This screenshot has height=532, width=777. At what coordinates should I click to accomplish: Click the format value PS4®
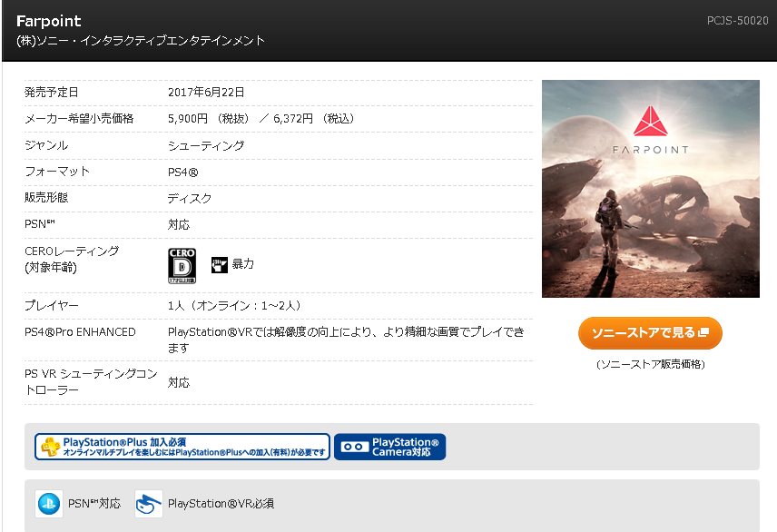(x=182, y=172)
